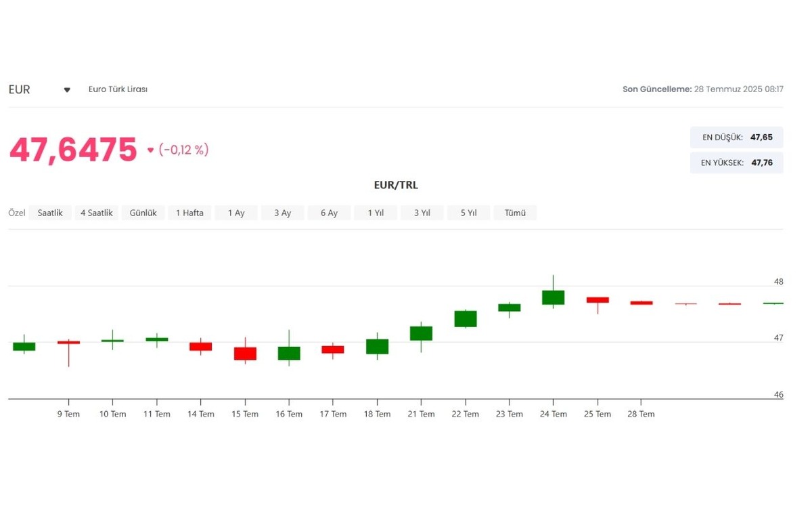The width and height of the screenshot is (812, 508).
Task: Click the EN DÜŞÜK 47,65 box
Action: [x=737, y=137]
